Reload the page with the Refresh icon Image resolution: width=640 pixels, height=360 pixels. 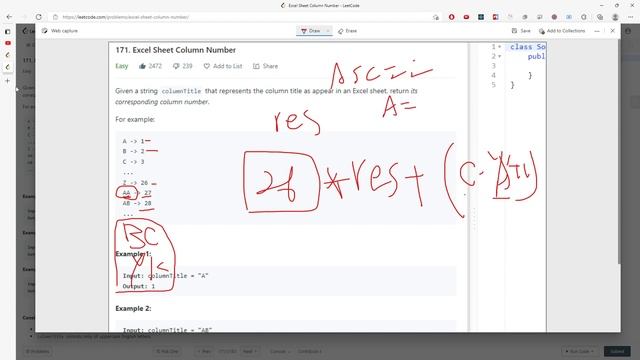pos(39,17)
